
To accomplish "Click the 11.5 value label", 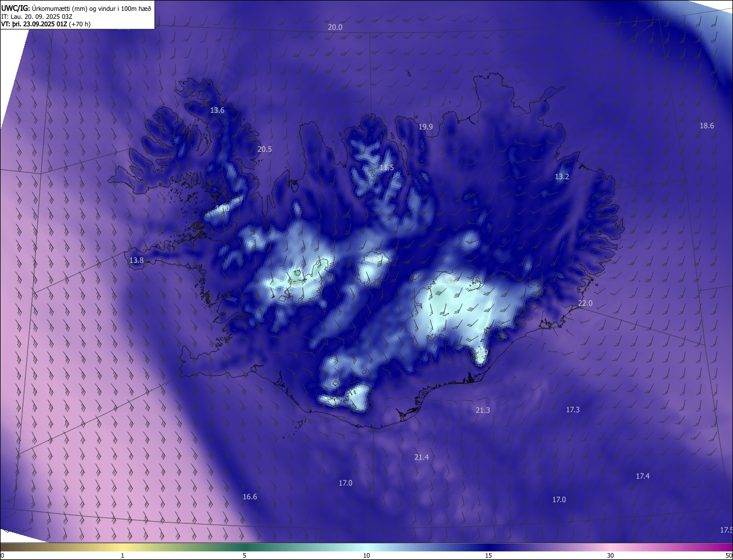I will point(387,168).
